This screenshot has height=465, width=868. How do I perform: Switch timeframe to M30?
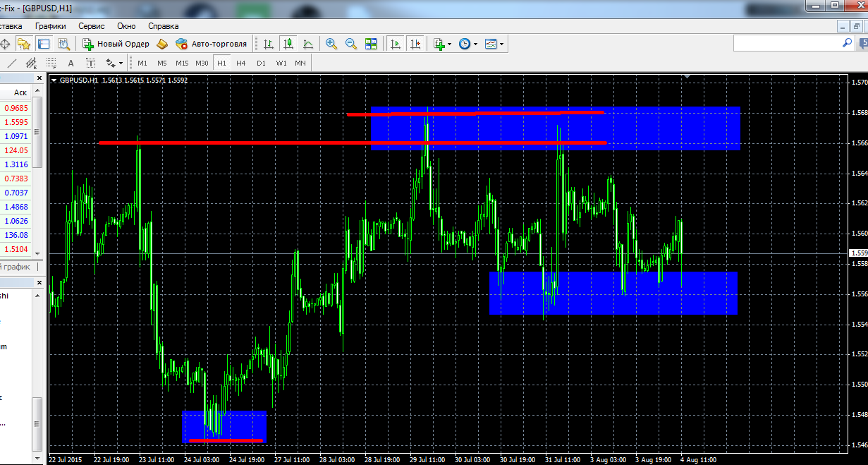202,63
